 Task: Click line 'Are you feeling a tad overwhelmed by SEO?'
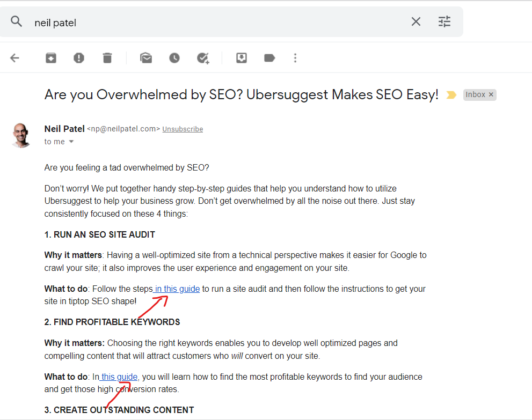[x=127, y=168]
